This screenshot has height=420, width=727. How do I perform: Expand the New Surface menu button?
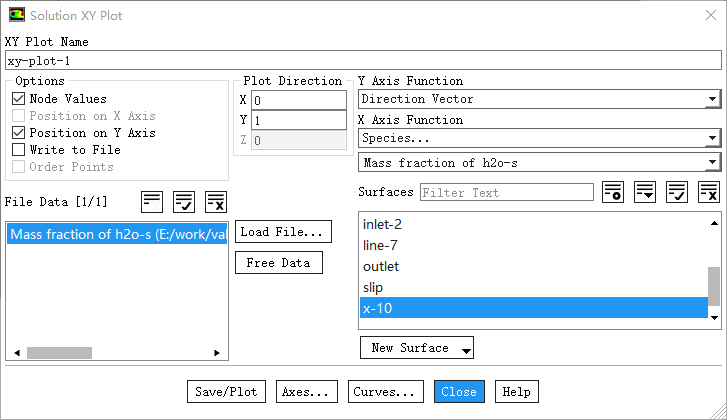(x=416, y=348)
